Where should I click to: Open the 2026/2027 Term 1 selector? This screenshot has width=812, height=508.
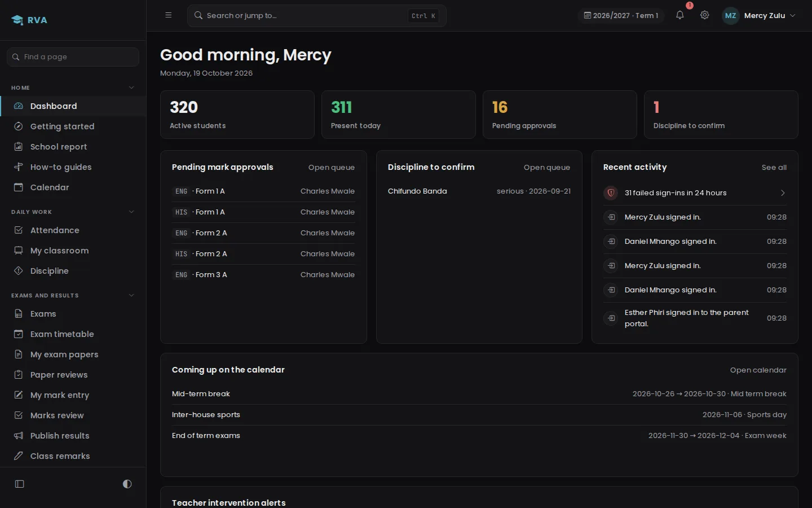point(621,16)
